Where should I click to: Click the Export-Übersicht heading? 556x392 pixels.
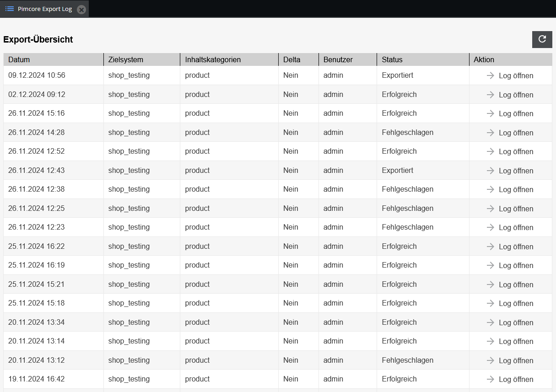[38, 39]
